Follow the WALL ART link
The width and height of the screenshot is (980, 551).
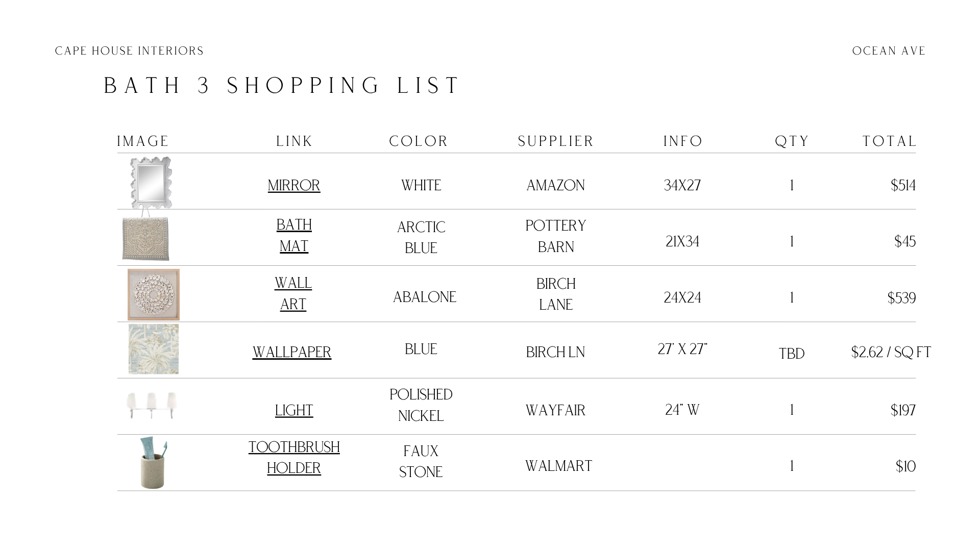293,293
